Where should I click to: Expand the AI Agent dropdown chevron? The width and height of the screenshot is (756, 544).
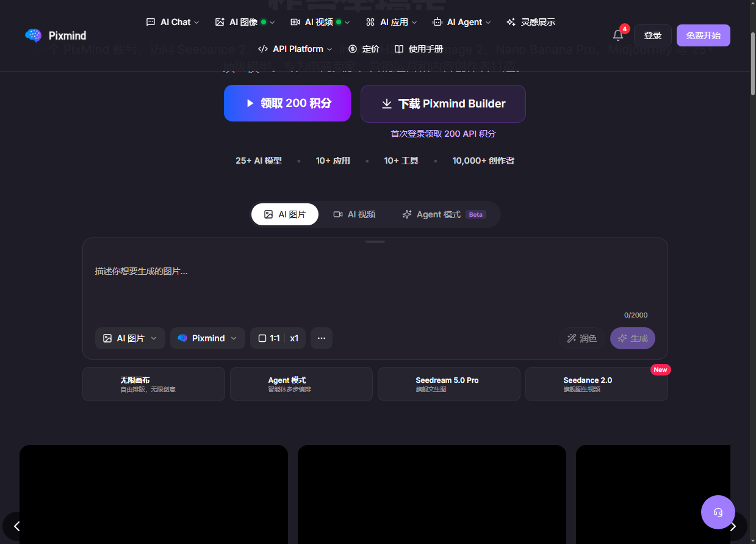[488, 22]
